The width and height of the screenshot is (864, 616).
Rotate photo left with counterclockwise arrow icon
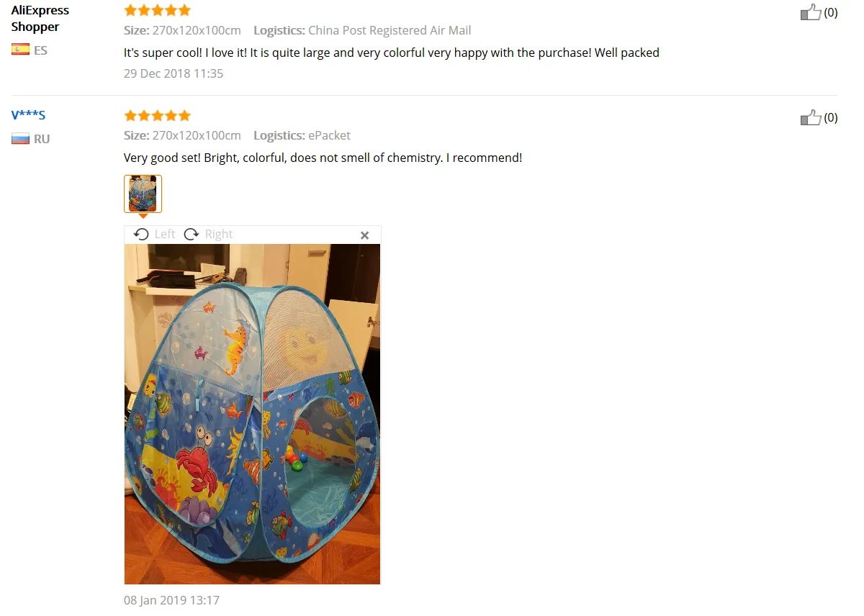click(142, 234)
